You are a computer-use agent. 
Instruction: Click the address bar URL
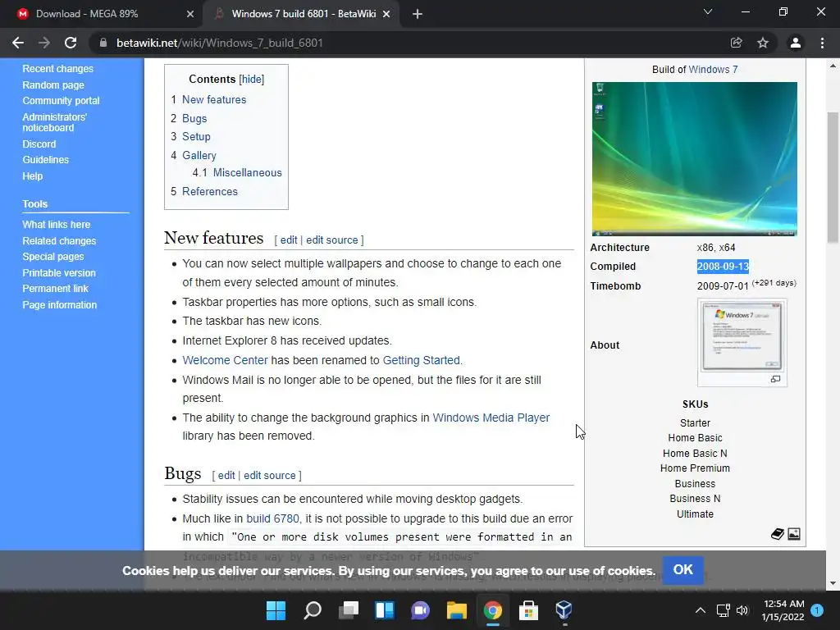pyautogui.click(x=220, y=43)
